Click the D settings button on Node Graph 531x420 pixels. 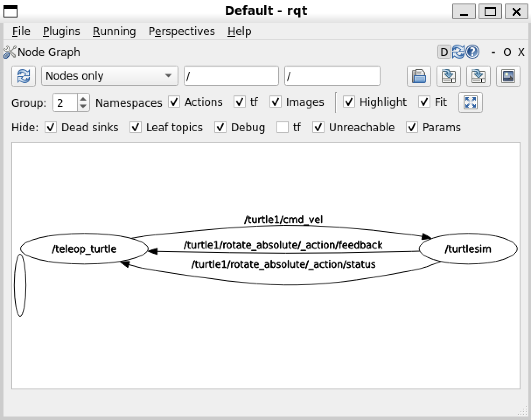pos(444,52)
